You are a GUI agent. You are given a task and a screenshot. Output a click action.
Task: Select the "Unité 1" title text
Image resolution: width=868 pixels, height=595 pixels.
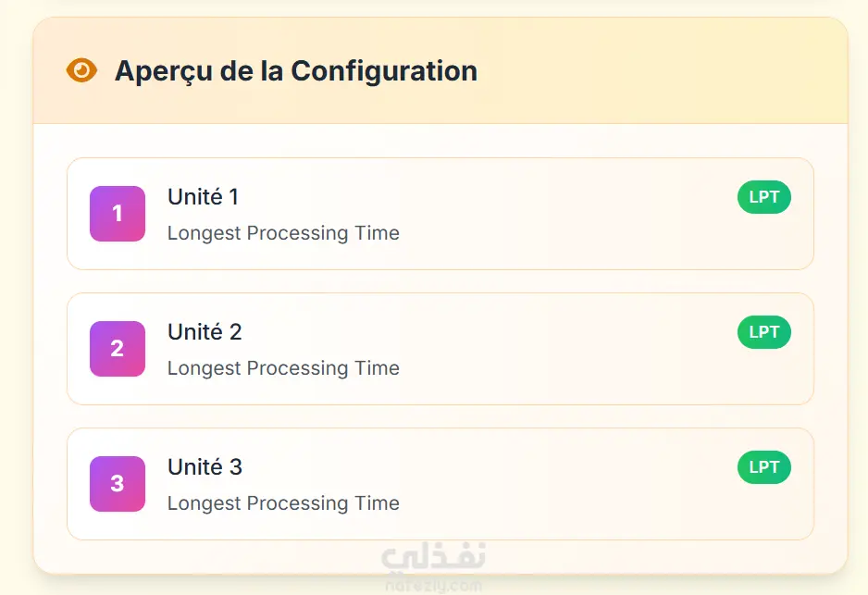click(203, 197)
